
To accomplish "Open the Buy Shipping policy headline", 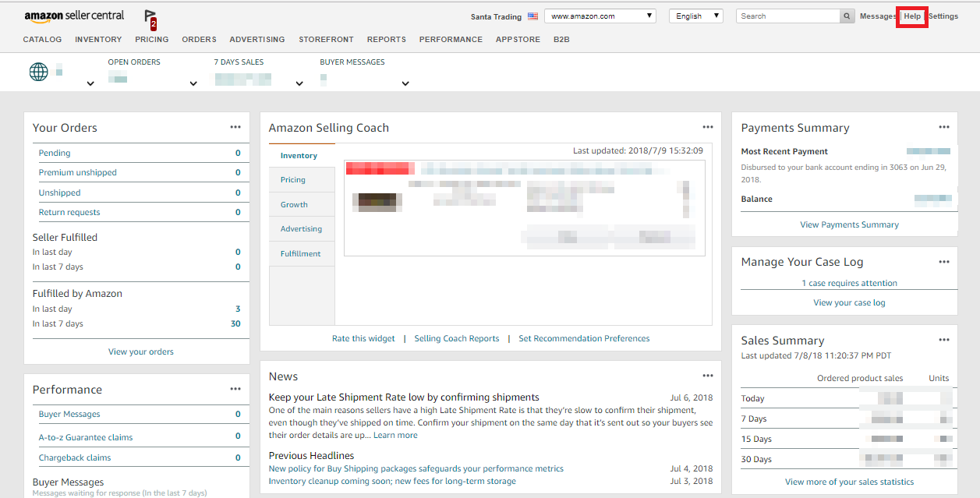I will click(416, 469).
